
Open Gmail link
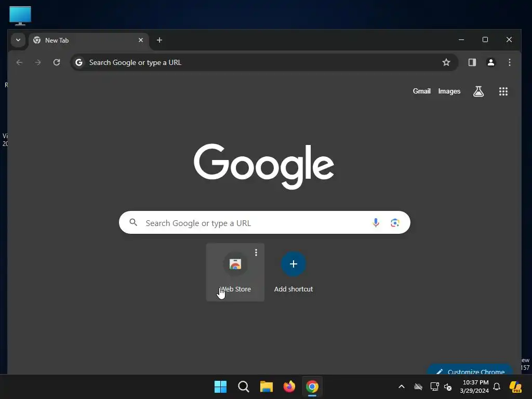coord(421,91)
